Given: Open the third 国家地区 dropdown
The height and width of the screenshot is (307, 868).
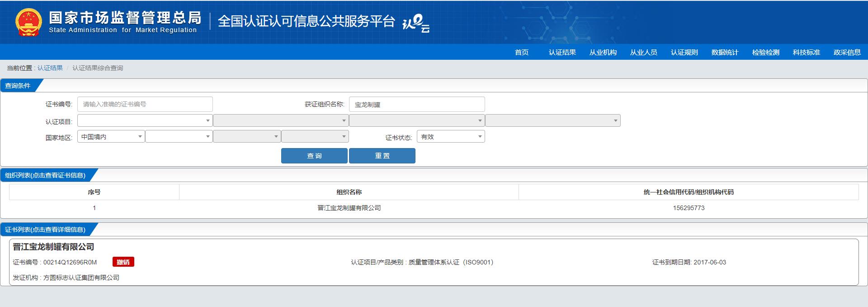Looking at the screenshot, I should click(247, 136).
